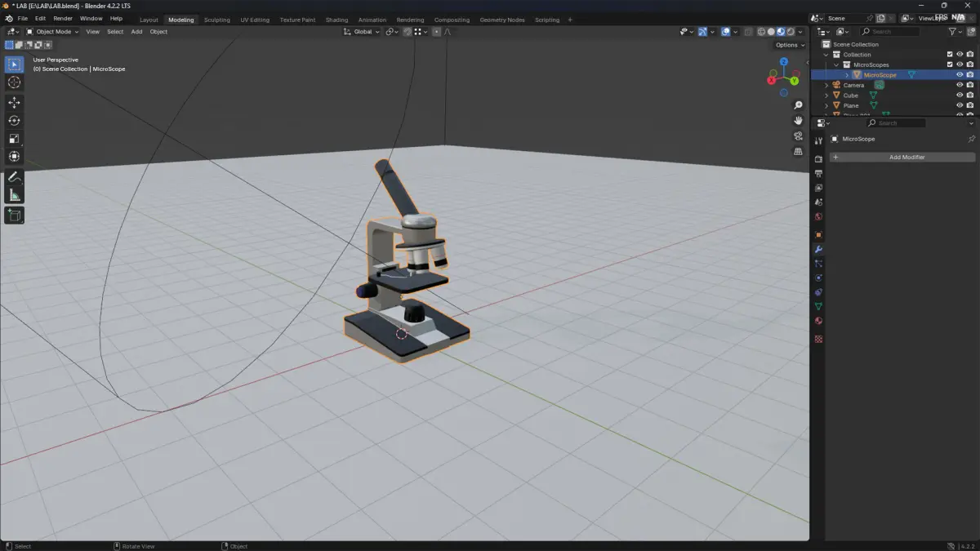Open the Output properties tab
Screen dimensions: 980x551
tap(818, 174)
